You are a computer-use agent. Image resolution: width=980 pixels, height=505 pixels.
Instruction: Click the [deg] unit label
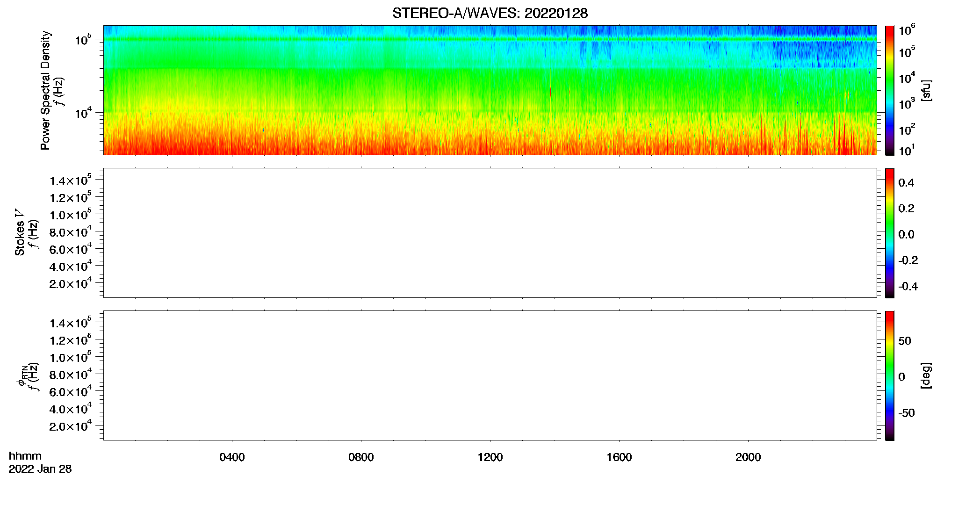(x=926, y=375)
